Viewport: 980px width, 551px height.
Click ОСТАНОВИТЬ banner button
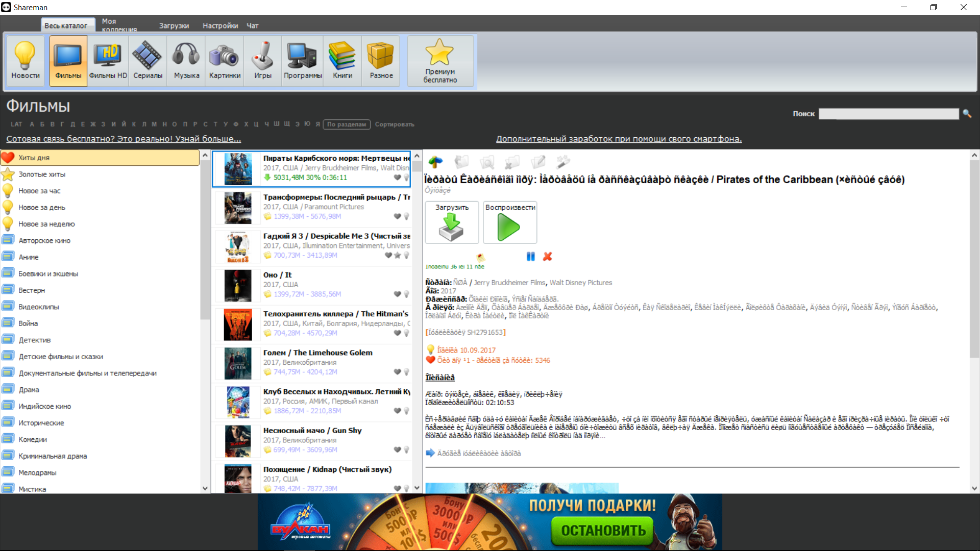pos(603,531)
